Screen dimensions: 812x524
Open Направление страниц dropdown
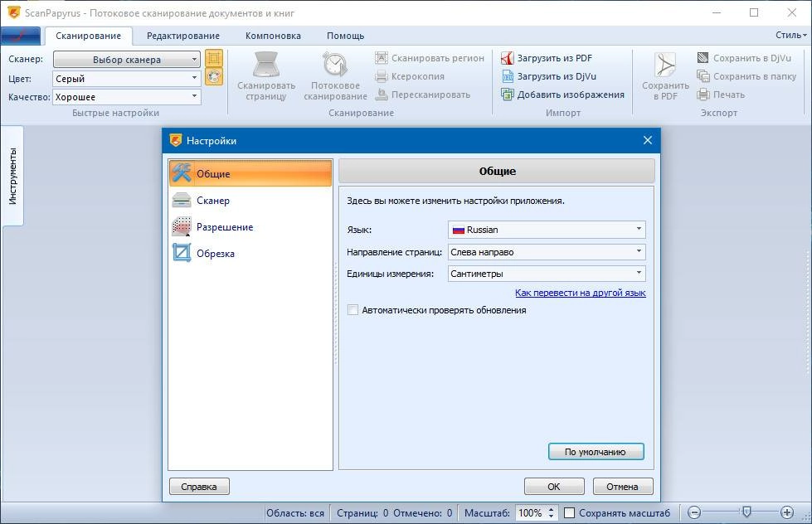click(x=547, y=252)
